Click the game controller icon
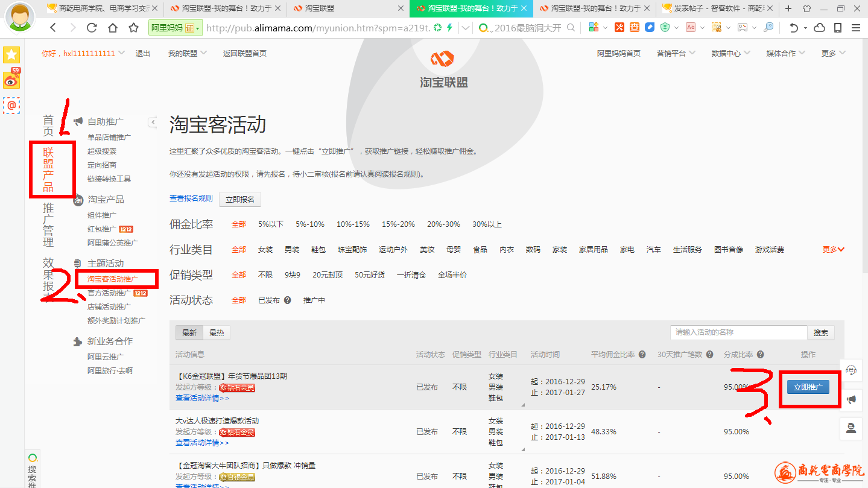 point(743,28)
